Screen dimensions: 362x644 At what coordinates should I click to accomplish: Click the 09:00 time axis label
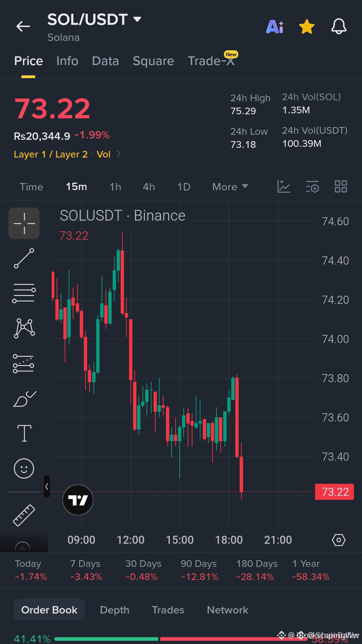(x=81, y=540)
